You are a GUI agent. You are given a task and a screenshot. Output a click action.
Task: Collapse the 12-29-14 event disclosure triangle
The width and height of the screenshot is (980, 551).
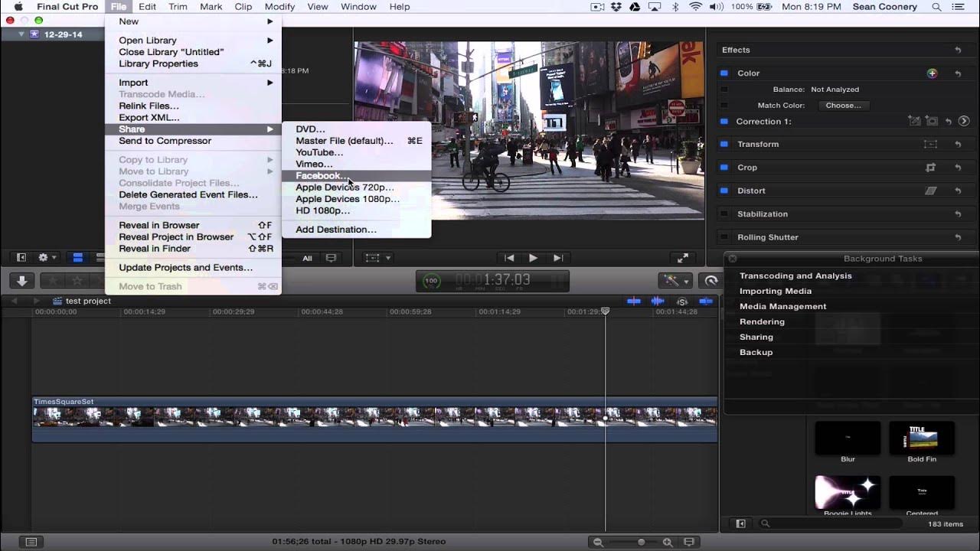point(21,34)
